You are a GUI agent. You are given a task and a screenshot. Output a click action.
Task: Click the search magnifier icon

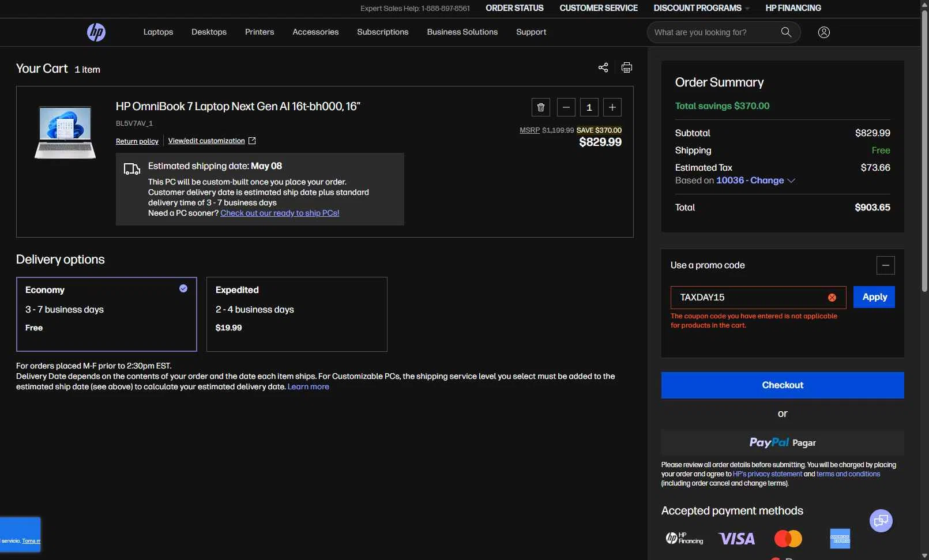click(x=786, y=32)
